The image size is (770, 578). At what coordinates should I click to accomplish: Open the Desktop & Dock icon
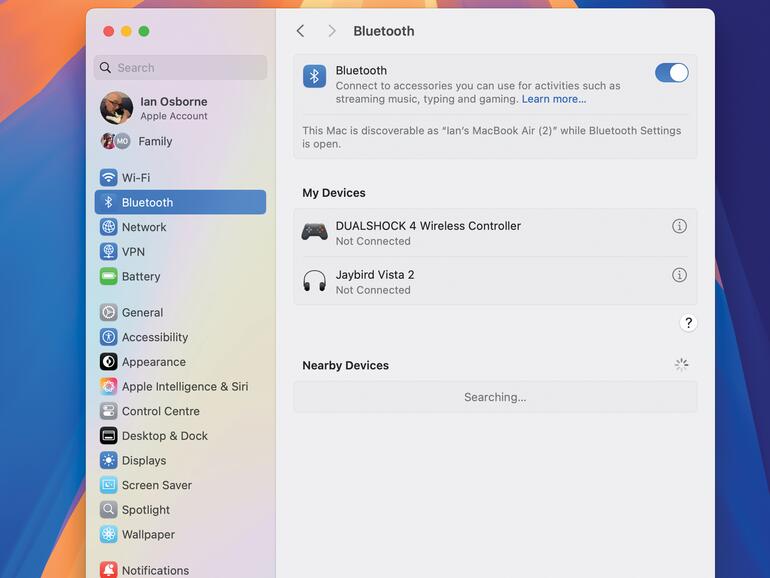click(109, 436)
